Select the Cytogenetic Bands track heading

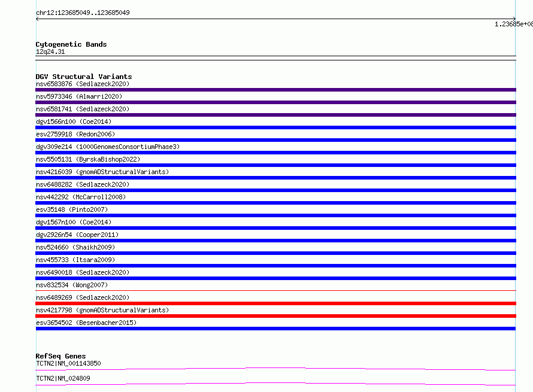(71, 44)
